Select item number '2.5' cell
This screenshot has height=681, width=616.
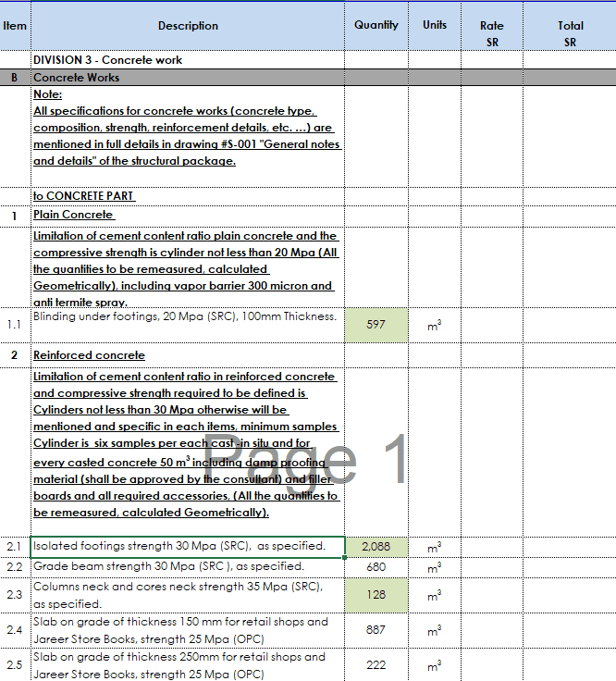15,665
